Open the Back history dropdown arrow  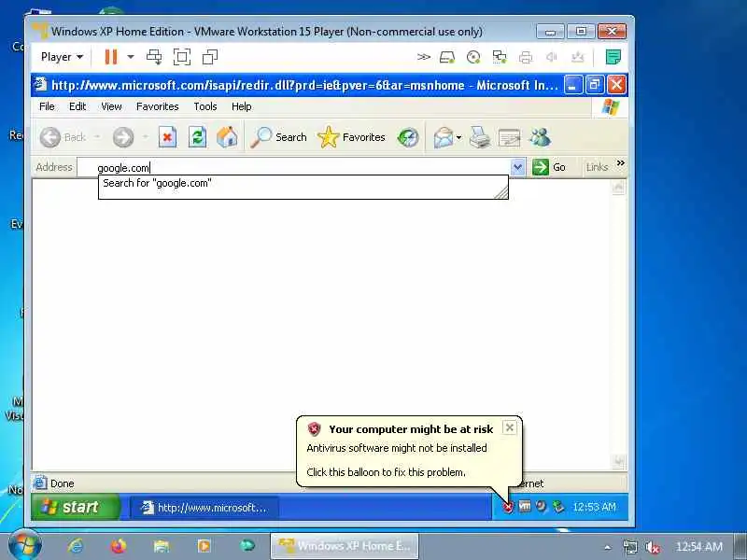[x=97, y=137]
